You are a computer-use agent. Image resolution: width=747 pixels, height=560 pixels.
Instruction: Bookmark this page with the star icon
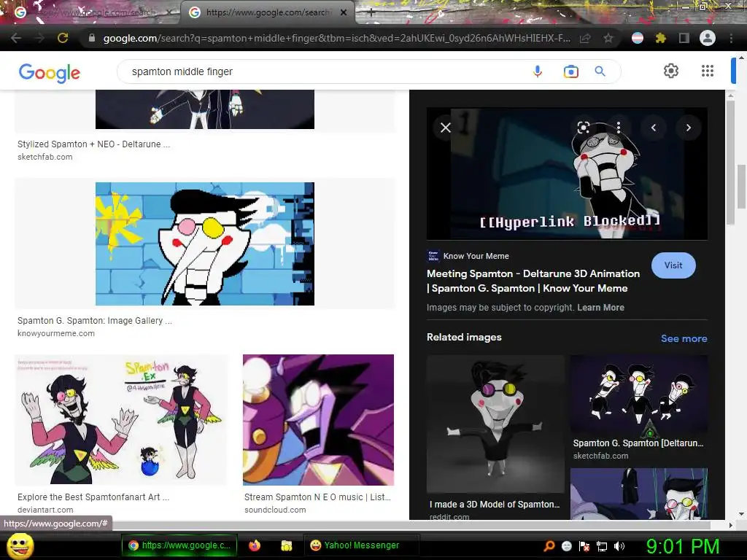point(608,38)
